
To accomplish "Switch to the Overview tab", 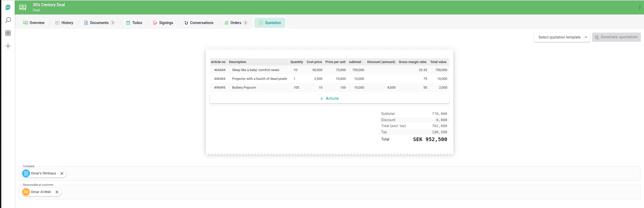I will coord(34,23).
